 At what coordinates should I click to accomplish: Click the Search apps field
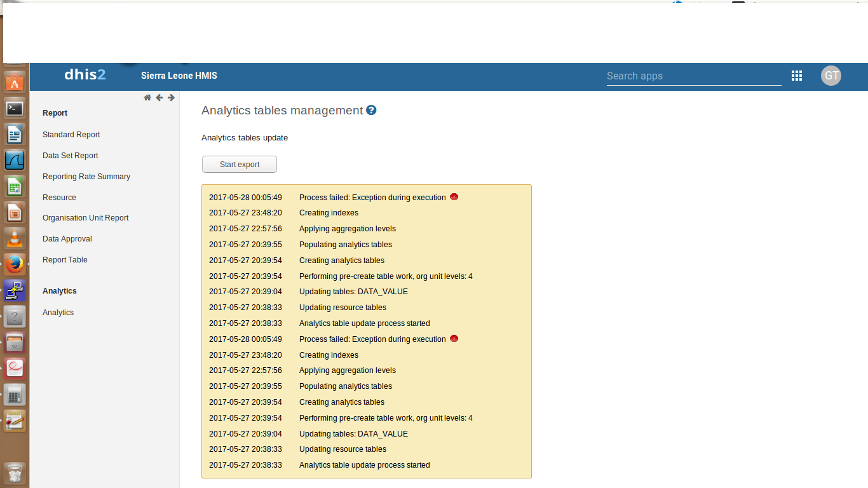point(694,76)
